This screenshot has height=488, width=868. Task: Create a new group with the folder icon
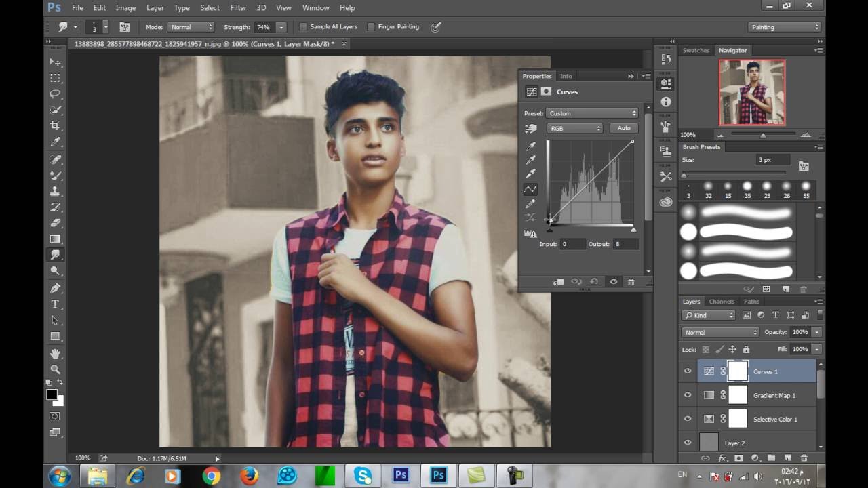click(771, 458)
